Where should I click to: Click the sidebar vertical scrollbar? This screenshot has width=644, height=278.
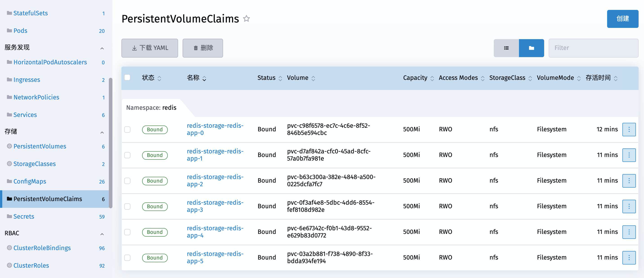click(110, 143)
